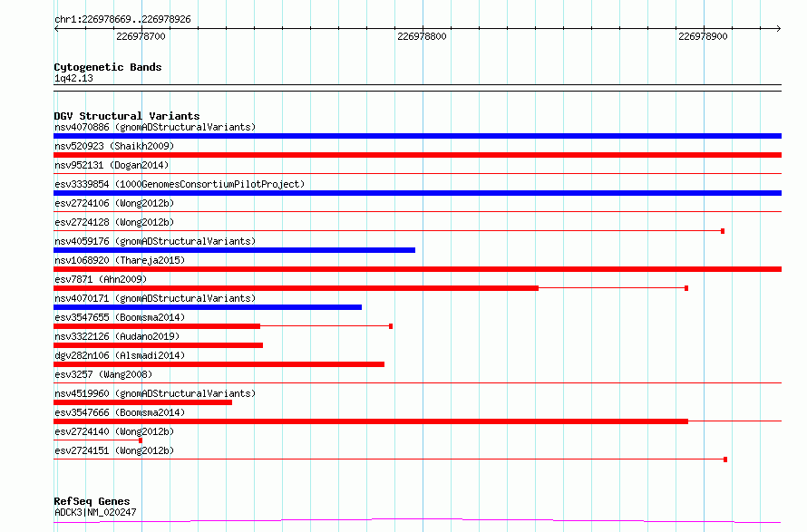Click the thick red bar under esv3547666

pyautogui.click(x=371, y=421)
